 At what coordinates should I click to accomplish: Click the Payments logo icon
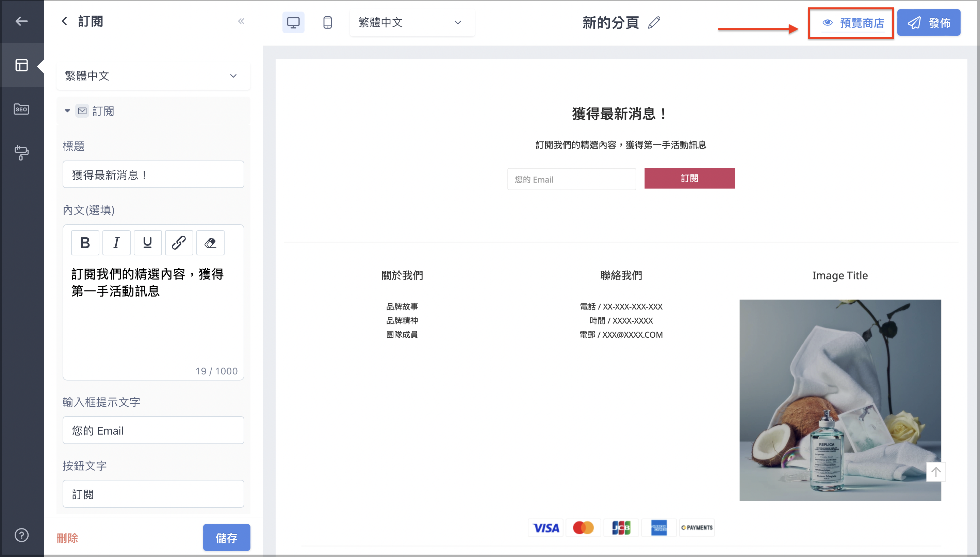click(697, 528)
